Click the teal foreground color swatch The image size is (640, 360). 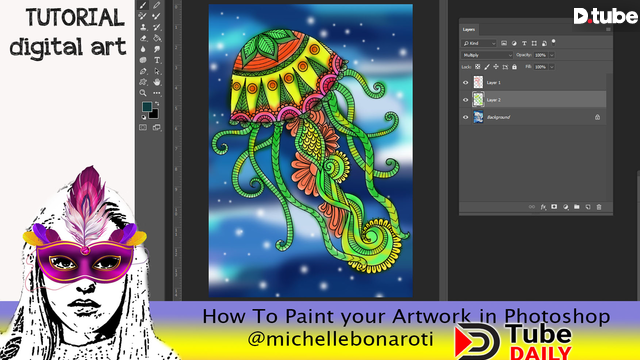(147, 107)
